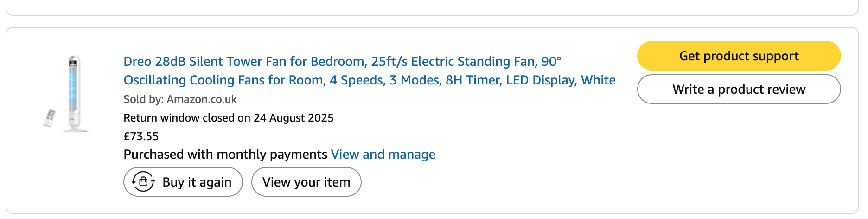Screen dimensions: 868x219
Task: Click the "Amazon.co.uk" seller name
Action: coord(202,99)
